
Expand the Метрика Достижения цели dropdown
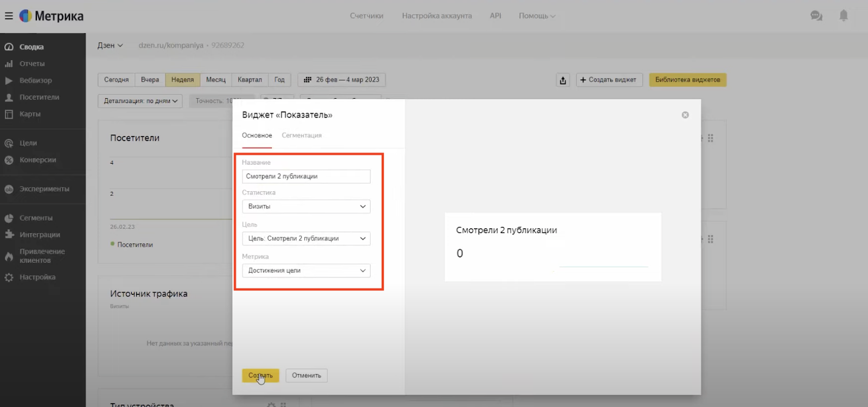click(306, 270)
